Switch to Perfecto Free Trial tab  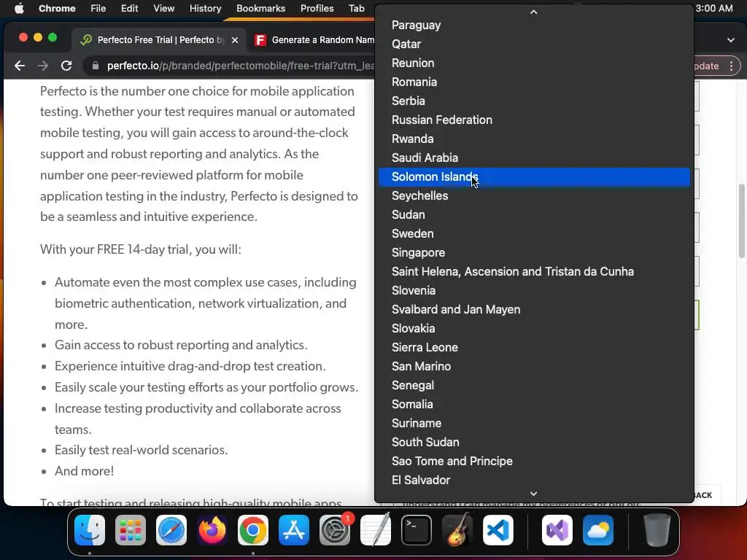pos(158,40)
